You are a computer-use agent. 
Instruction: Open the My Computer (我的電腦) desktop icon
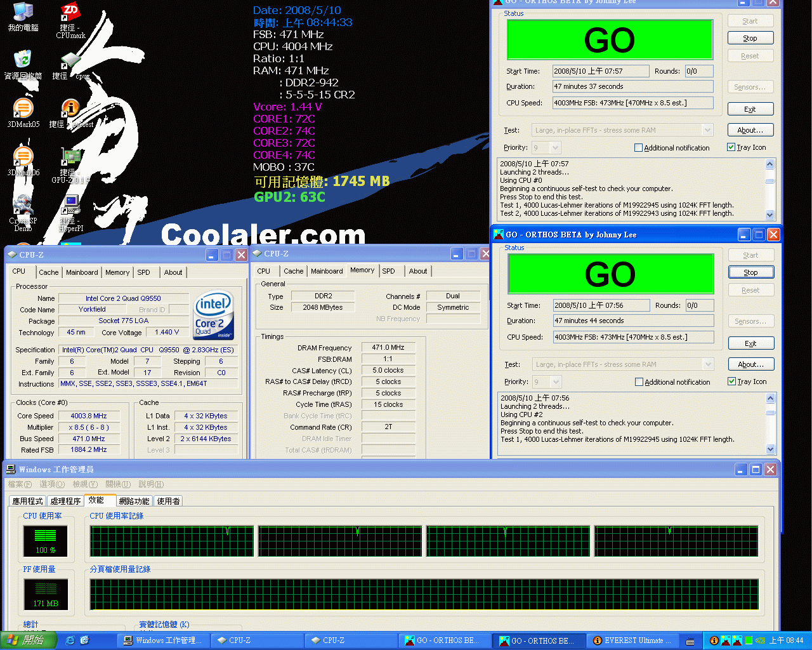pyautogui.click(x=23, y=17)
